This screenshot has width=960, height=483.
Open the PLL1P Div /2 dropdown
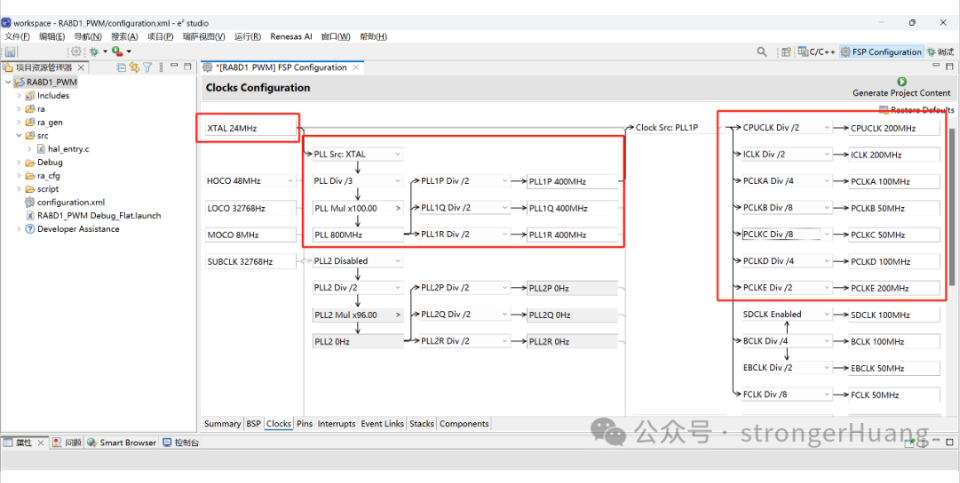point(465,181)
